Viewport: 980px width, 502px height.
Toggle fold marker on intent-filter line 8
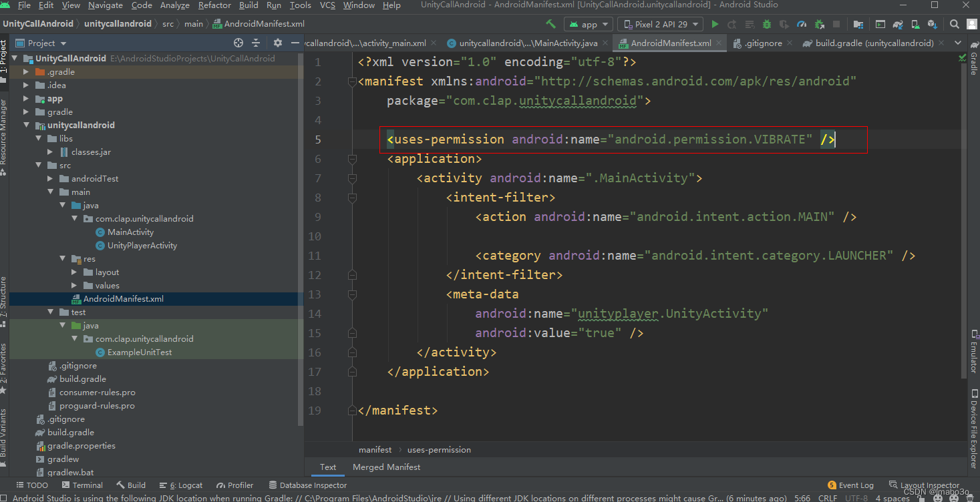pos(352,198)
